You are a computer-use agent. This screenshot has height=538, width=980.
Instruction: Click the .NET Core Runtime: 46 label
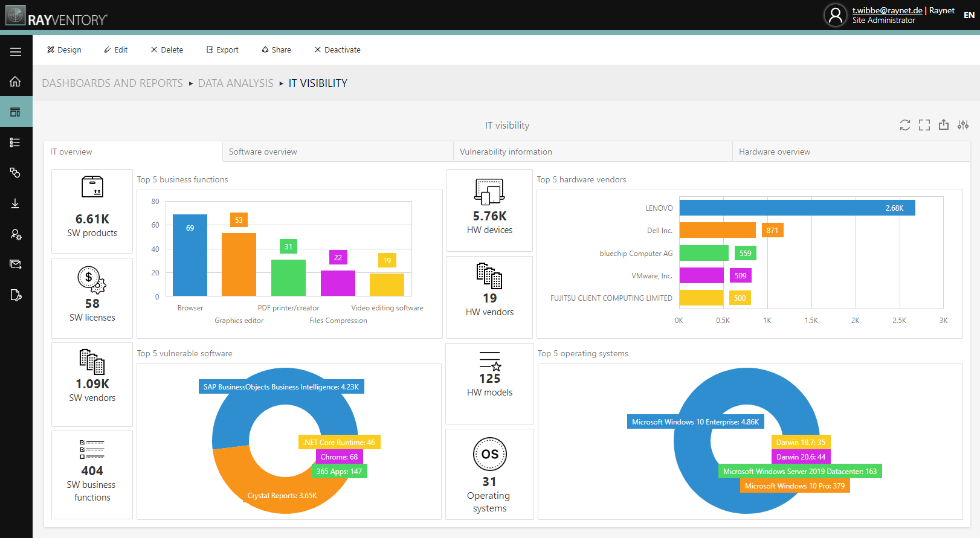pos(339,443)
